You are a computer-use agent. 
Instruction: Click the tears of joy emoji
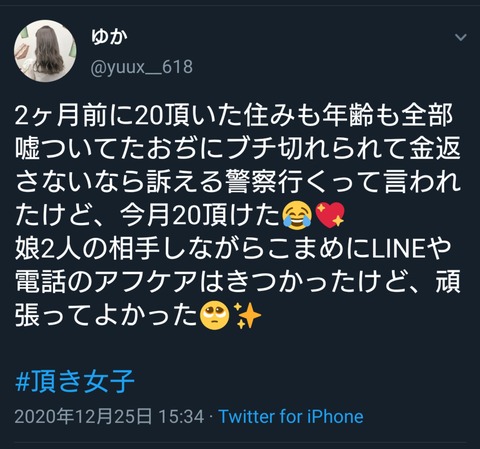(297, 216)
